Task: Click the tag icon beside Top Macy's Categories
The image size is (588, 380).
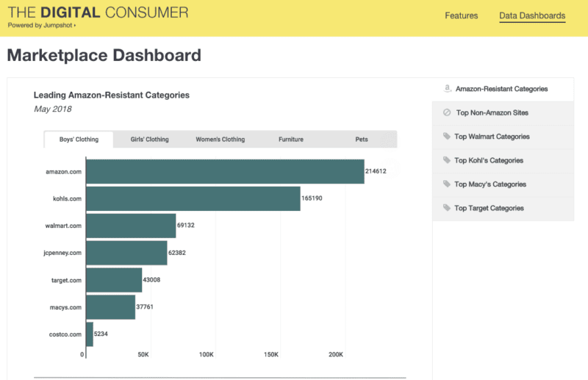Action: tap(446, 184)
